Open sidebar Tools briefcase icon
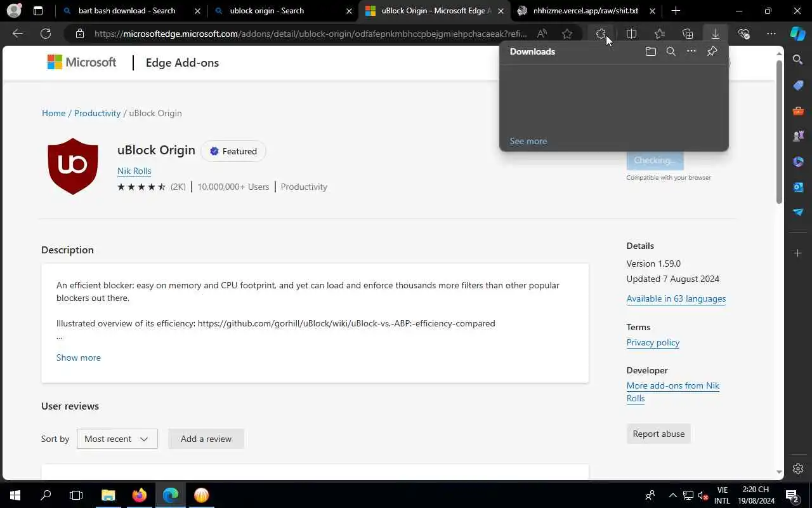 click(x=798, y=110)
